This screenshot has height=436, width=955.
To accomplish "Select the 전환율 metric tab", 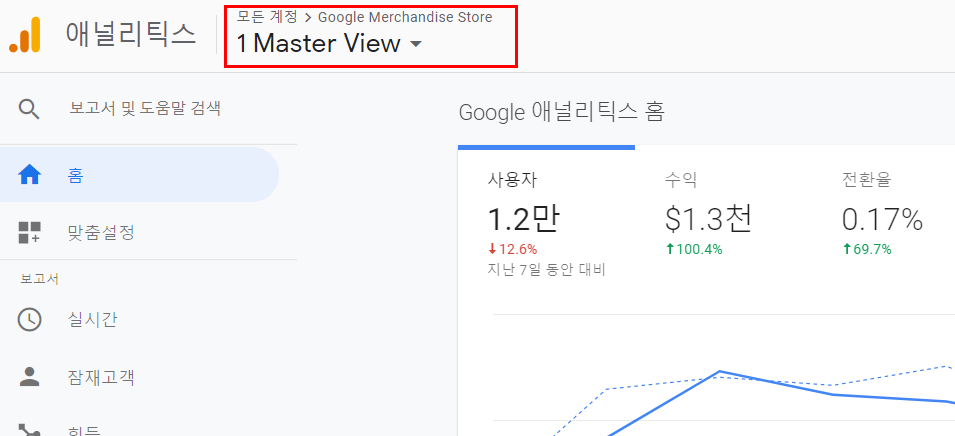I will coord(883,216).
